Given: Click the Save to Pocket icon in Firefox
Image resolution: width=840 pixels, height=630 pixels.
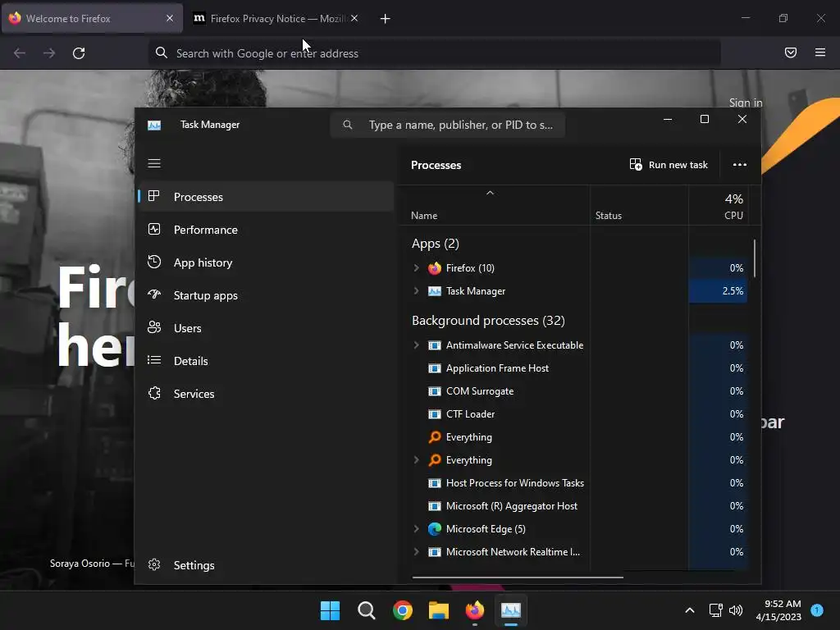Looking at the screenshot, I should coord(791,52).
